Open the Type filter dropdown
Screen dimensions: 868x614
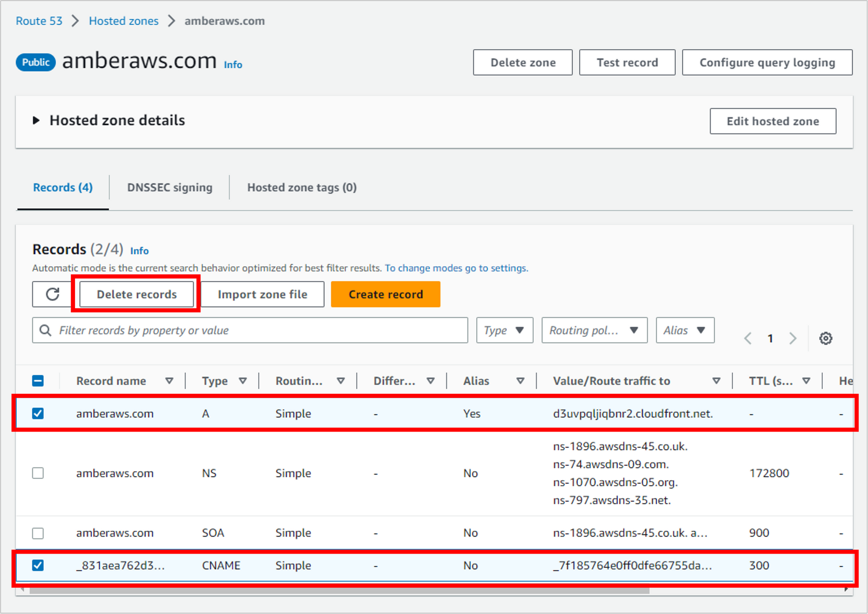point(505,330)
